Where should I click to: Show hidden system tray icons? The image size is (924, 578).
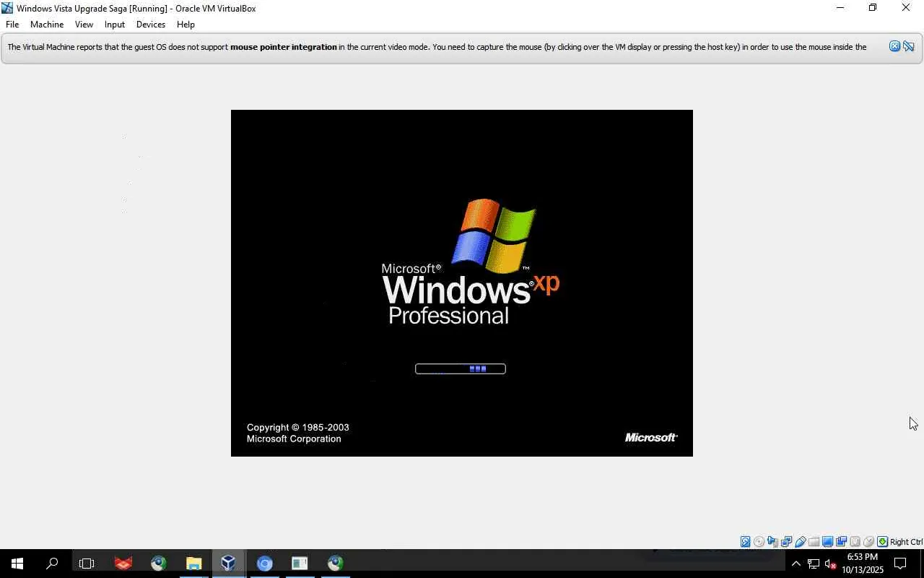(796, 564)
